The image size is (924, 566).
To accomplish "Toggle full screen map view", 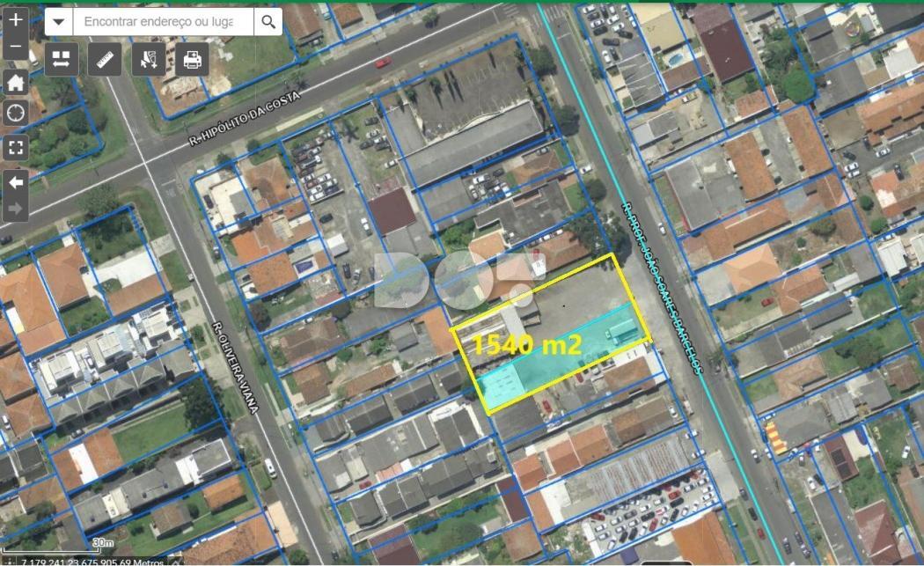I will [x=16, y=147].
